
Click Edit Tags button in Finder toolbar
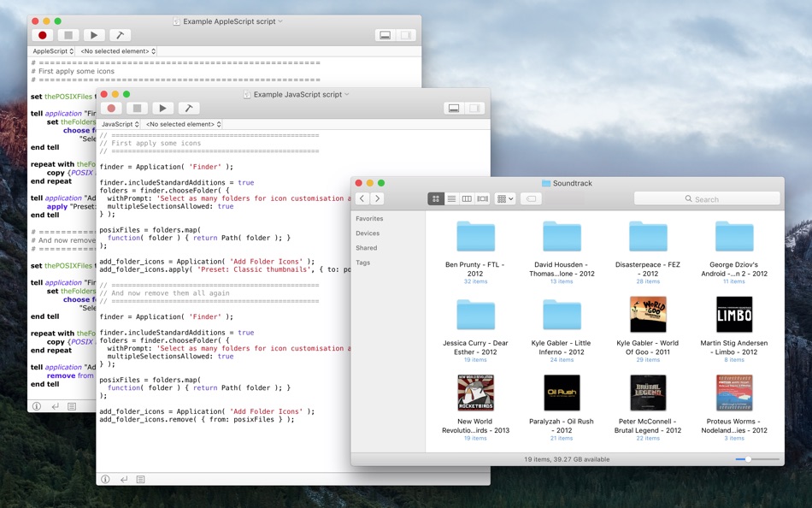pos(531,198)
